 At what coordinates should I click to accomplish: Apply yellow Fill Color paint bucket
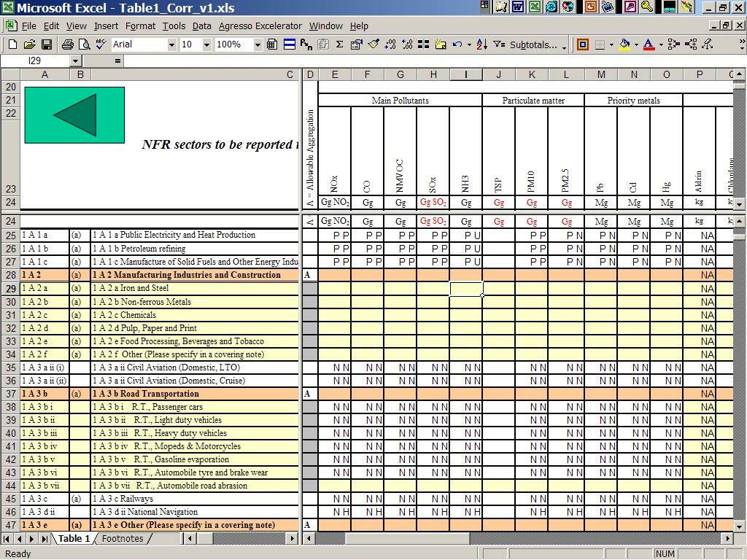pos(624,44)
